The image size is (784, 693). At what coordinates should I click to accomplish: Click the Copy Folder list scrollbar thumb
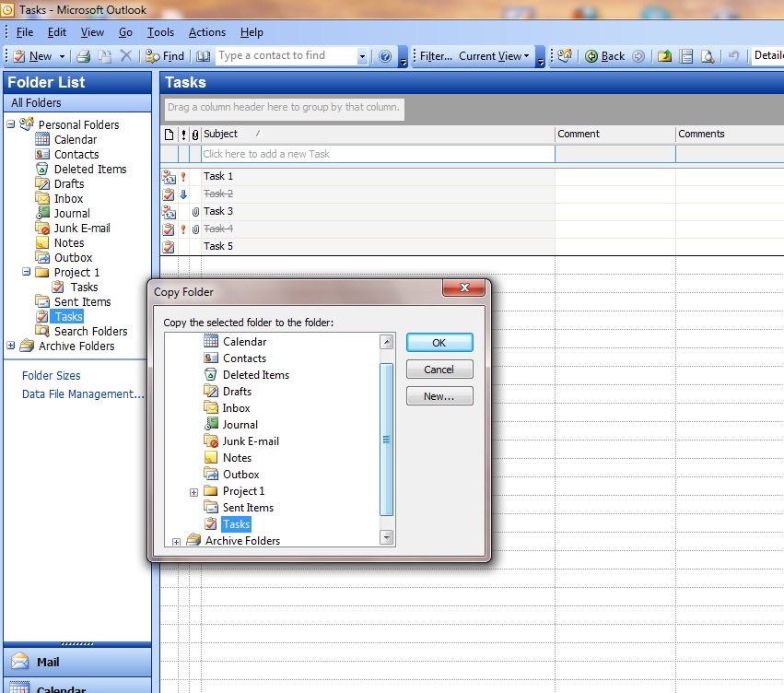tap(386, 439)
